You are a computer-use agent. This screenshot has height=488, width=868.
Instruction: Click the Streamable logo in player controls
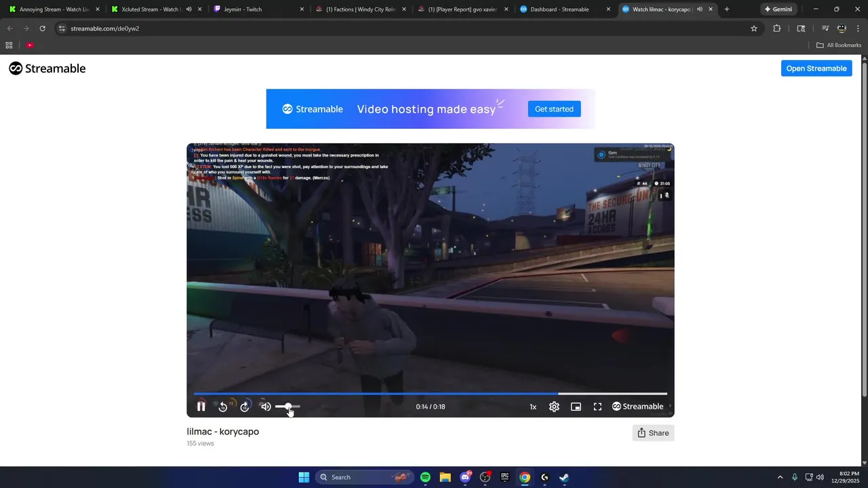[x=637, y=407]
